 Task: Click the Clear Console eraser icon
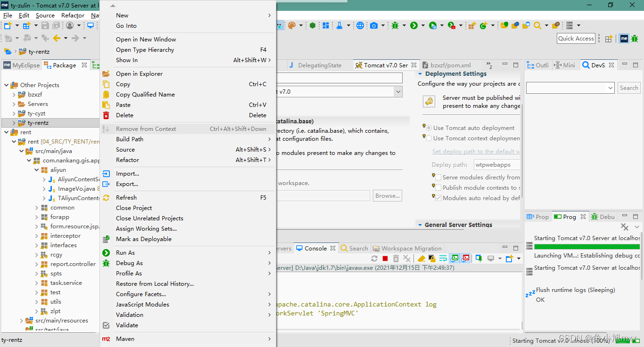421,258
